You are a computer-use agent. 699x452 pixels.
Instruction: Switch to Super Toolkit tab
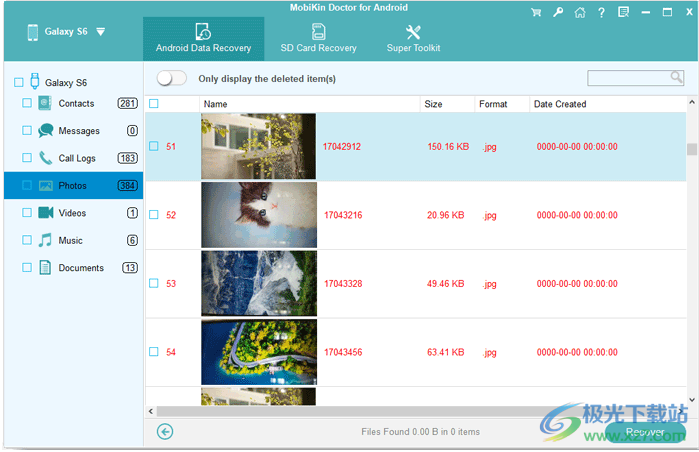click(413, 39)
